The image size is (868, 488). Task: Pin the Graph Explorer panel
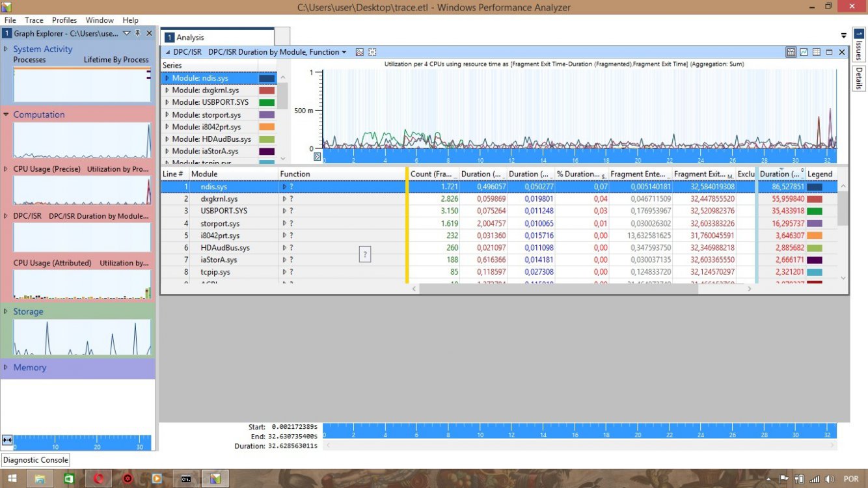(138, 33)
